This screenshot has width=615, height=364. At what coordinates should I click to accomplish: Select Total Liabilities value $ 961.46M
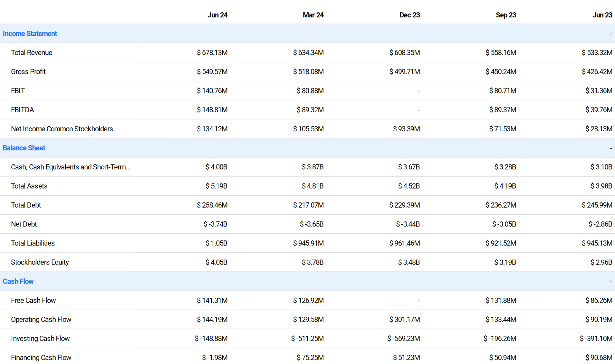(x=405, y=243)
